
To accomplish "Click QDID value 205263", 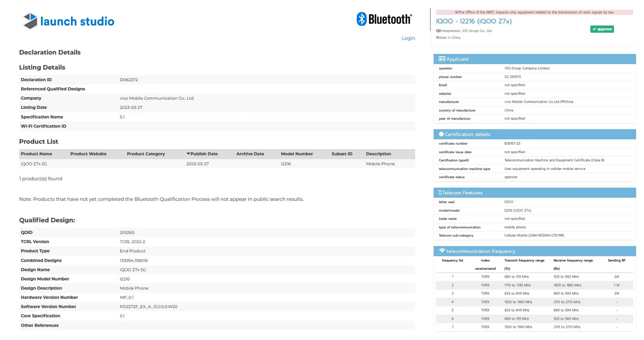I will (127, 232).
